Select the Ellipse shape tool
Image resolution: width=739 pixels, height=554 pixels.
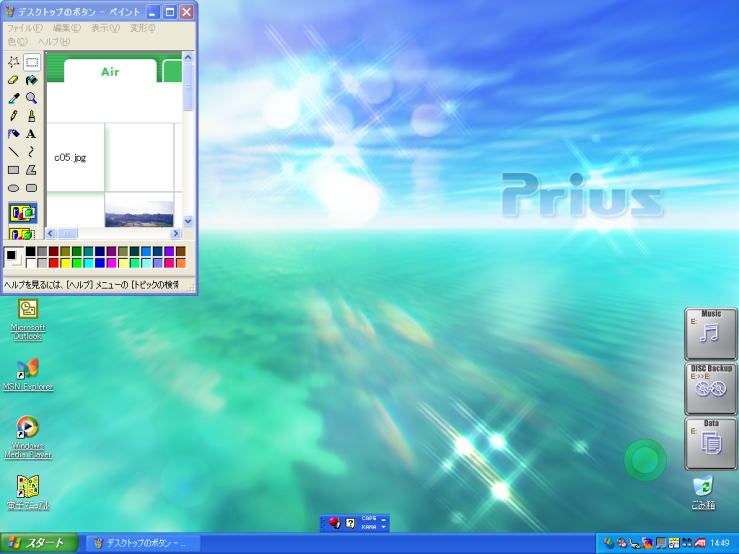point(14,188)
